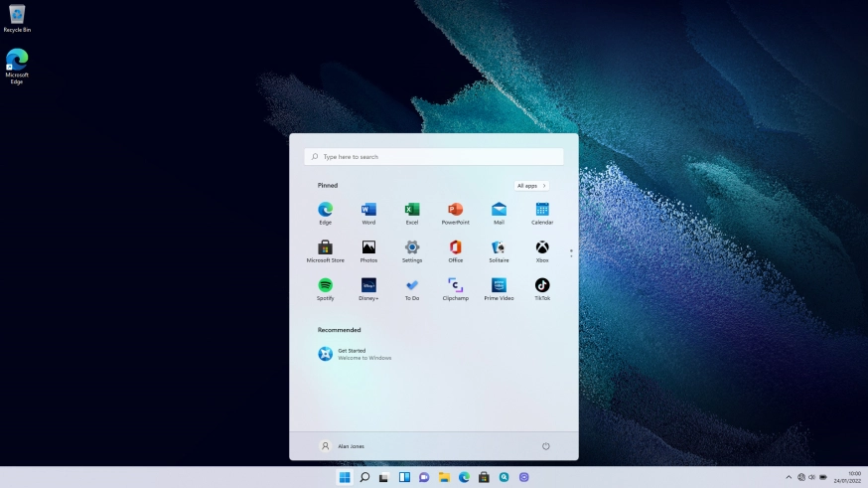Open the Edge app in Pinned
868x488 pixels.
tap(325, 210)
